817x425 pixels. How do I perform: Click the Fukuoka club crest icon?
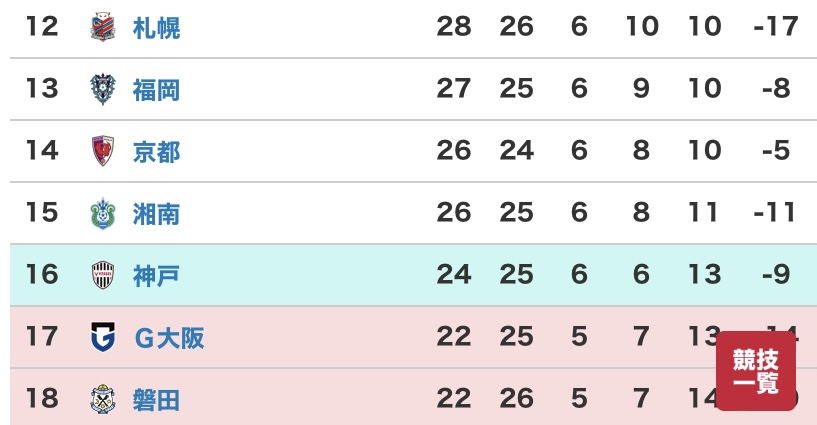[x=103, y=89]
